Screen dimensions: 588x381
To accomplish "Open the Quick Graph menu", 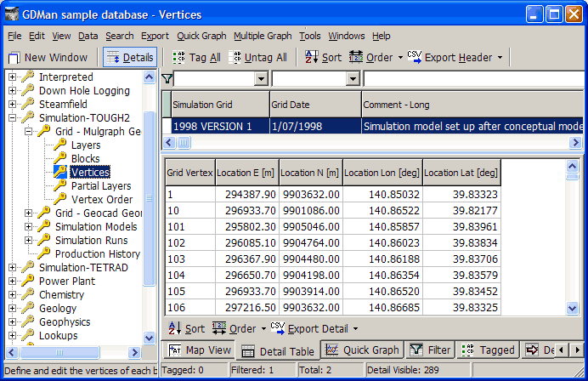I will [201, 36].
